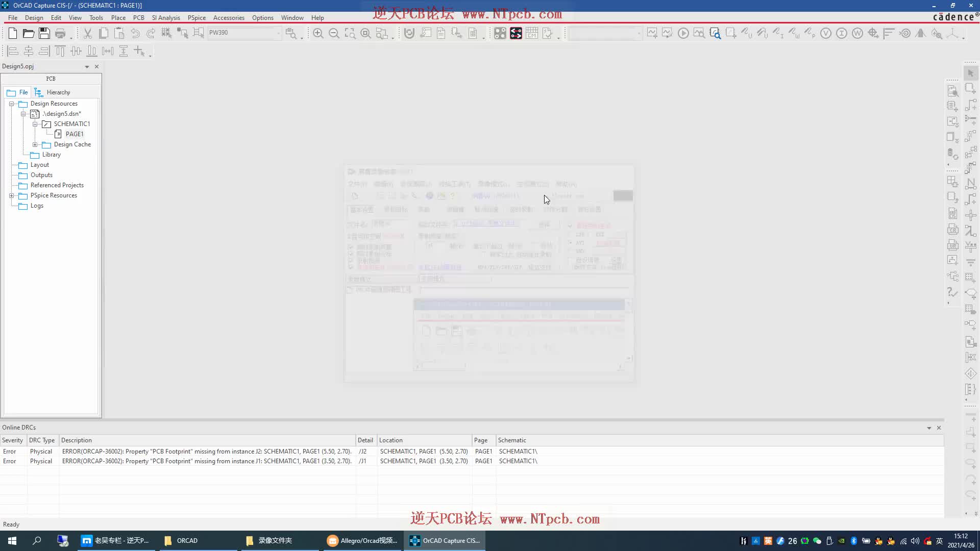Select the Hierarchy tab in project panel
The image size is (980, 551).
pyautogui.click(x=57, y=92)
